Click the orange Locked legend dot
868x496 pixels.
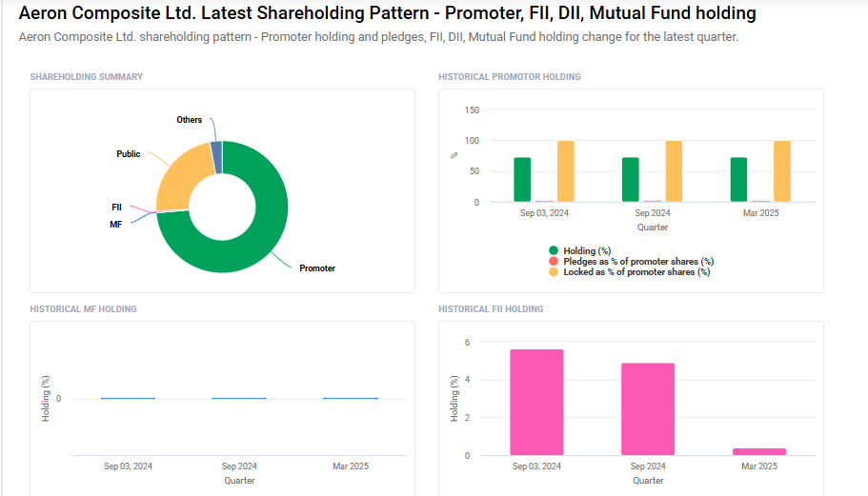tap(553, 271)
